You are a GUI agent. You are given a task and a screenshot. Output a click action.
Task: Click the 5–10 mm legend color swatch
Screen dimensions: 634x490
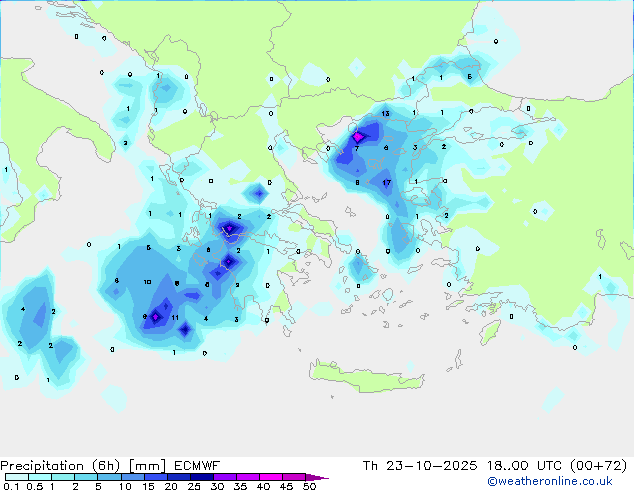click(x=109, y=477)
